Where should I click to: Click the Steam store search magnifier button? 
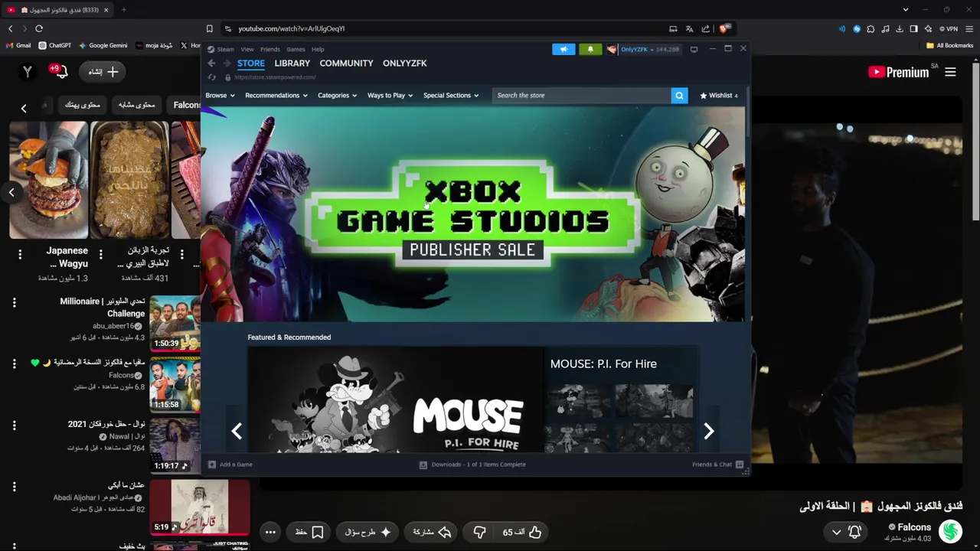[x=679, y=96]
